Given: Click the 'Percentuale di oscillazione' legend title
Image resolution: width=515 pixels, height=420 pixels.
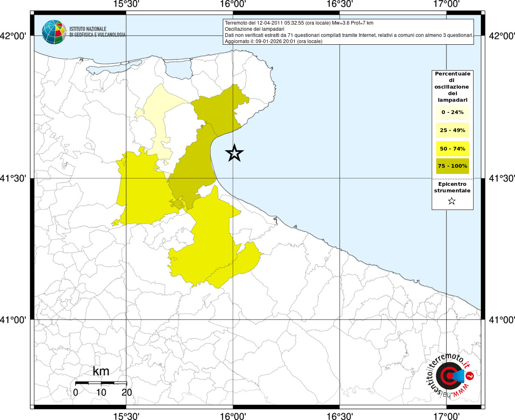Looking at the screenshot, I should point(452,87).
